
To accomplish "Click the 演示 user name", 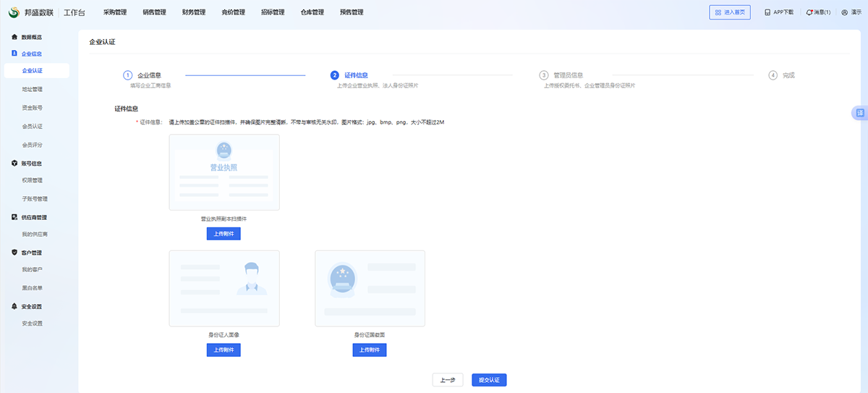I will (856, 12).
